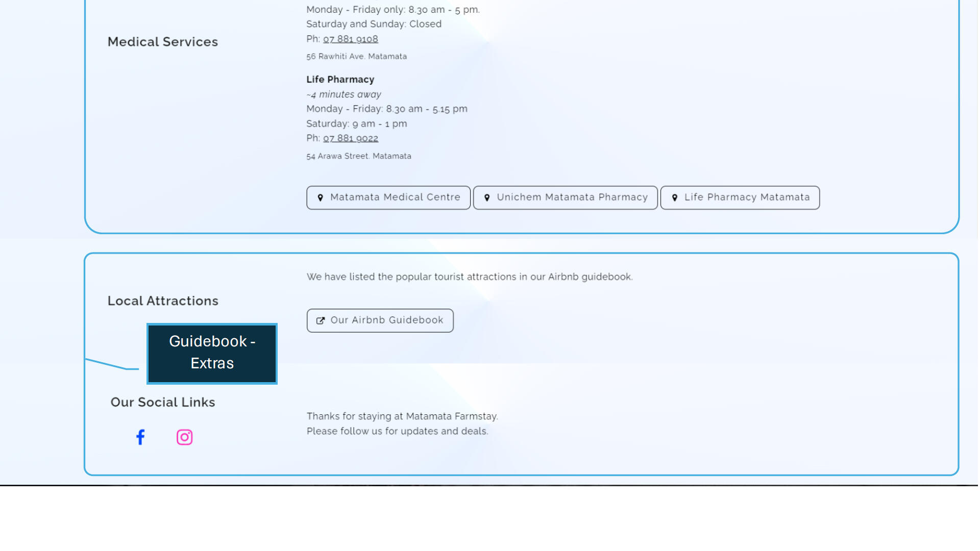Click the Medical Services section heading
980x551 pixels.
click(x=163, y=42)
